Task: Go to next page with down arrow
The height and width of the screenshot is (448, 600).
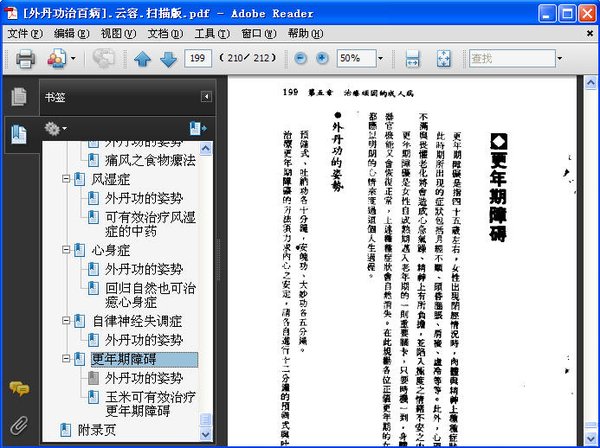Action: pyautogui.click(x=168, y=59)
